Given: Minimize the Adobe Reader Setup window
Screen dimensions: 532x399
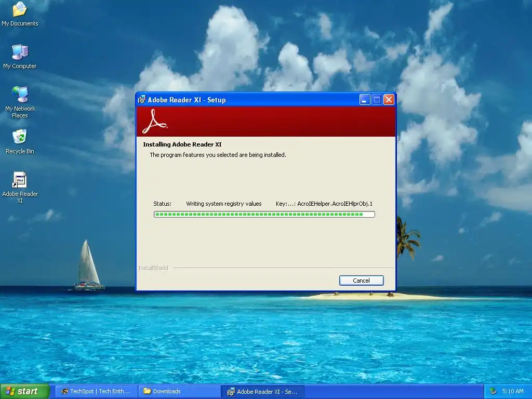Looking at the screenshot, I should (x=365, y=100).
